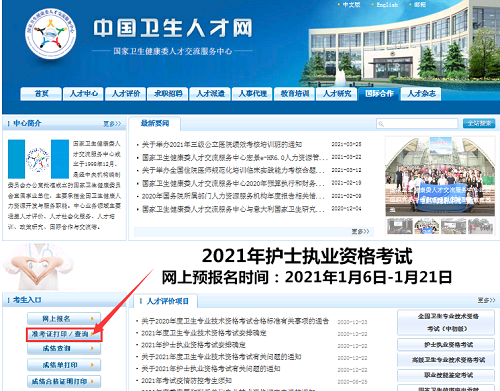Screen dimensions: 500x391
Task: Click the 职业技能鉴定考试 button
Action: click(x=446, y=375)
